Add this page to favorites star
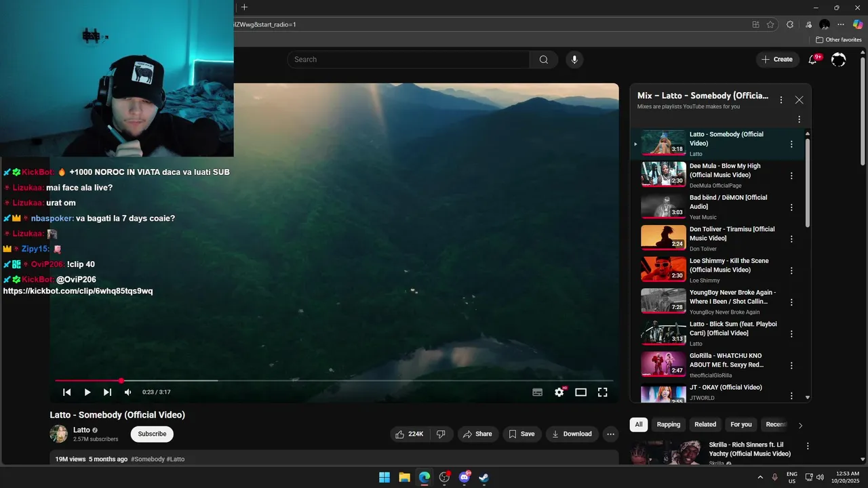This screenshot has width=868, height=488. click(770, 24)
